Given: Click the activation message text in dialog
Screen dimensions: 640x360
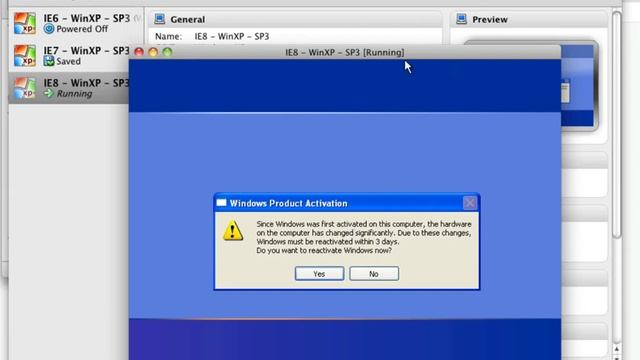Looking at the screenshot, I should click(364, 237).
